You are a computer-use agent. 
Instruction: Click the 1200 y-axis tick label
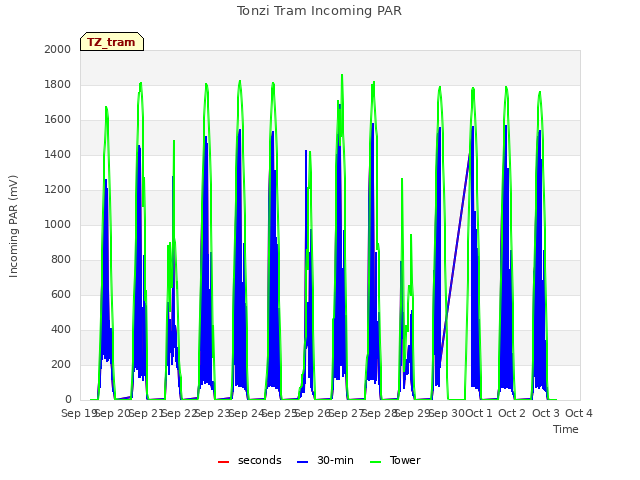pyautogui.click(x=58, y=189)
